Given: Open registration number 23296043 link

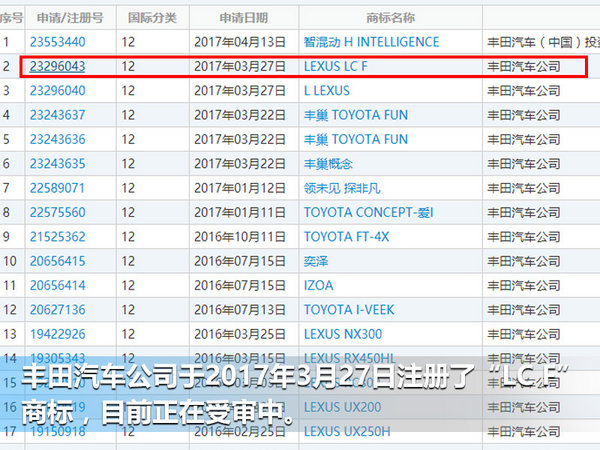Looking at the screenshot, I should click(x=57, y=66).
